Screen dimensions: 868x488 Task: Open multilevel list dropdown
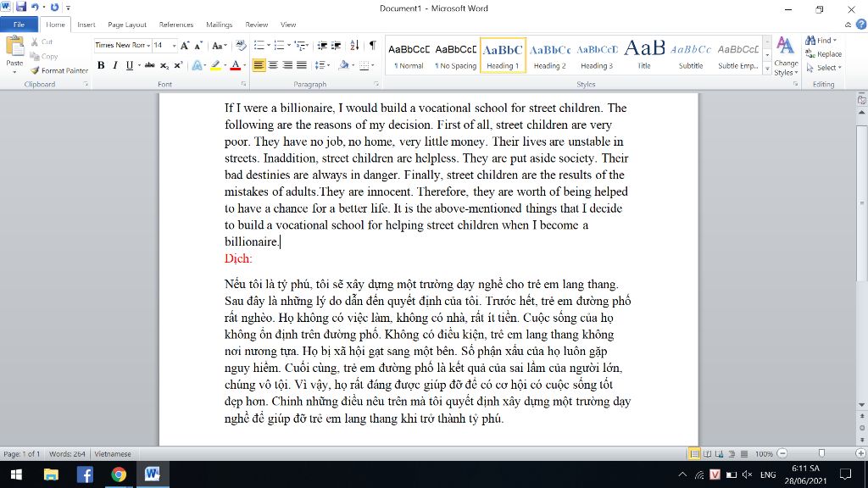pos(302,46)
